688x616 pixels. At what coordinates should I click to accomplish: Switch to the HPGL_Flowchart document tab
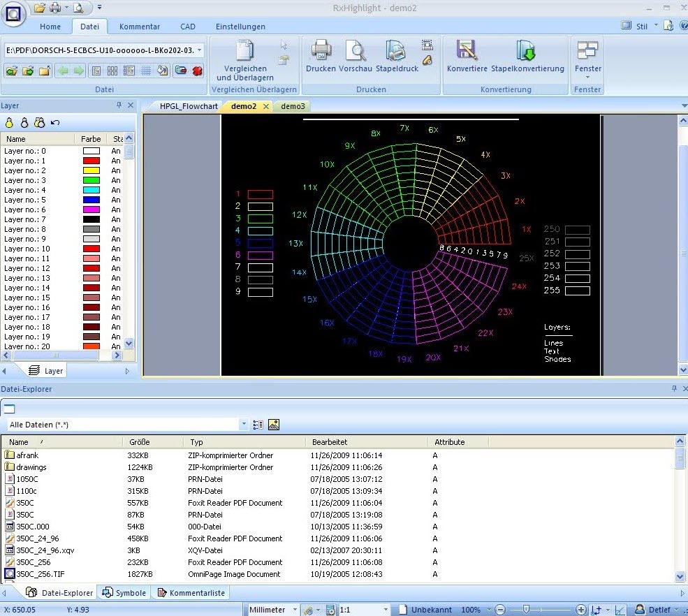189,106
